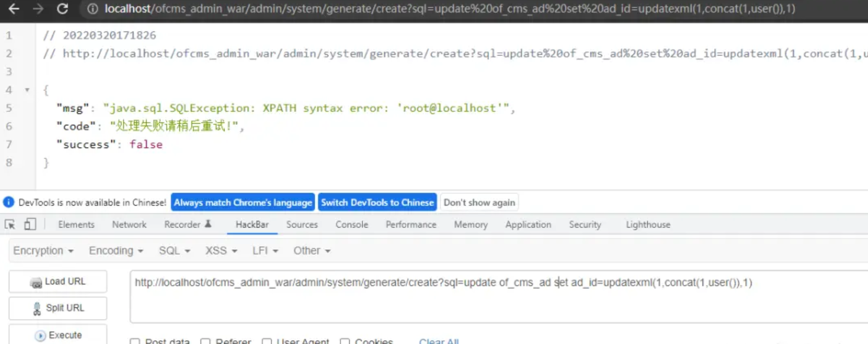Click Always match Chrome's language button
The width and height of the screenshot is (868, 344).
point(243,202)
